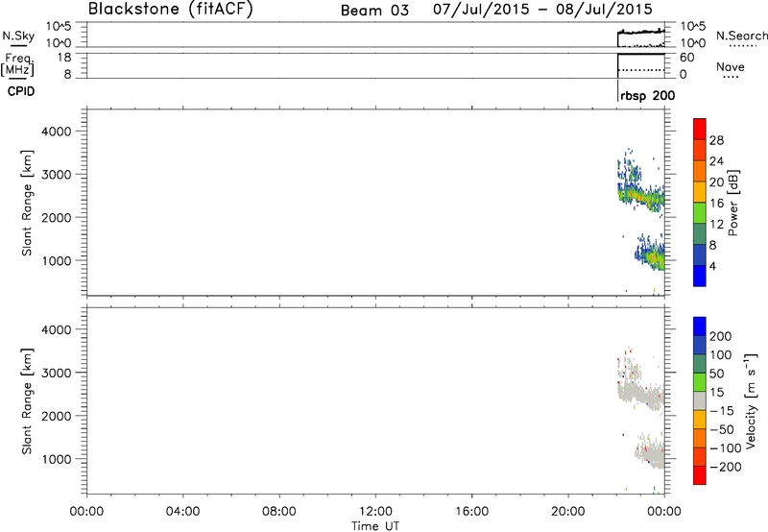Viewport: 768px width, 532px height.
Task: Select the 'Beam 03' label
Action: coord(374,11)
